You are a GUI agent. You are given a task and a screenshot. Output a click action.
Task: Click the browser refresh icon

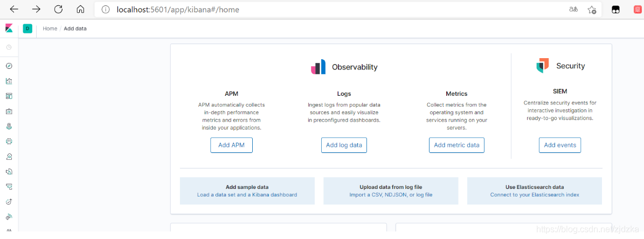click(x=58, y=9)
